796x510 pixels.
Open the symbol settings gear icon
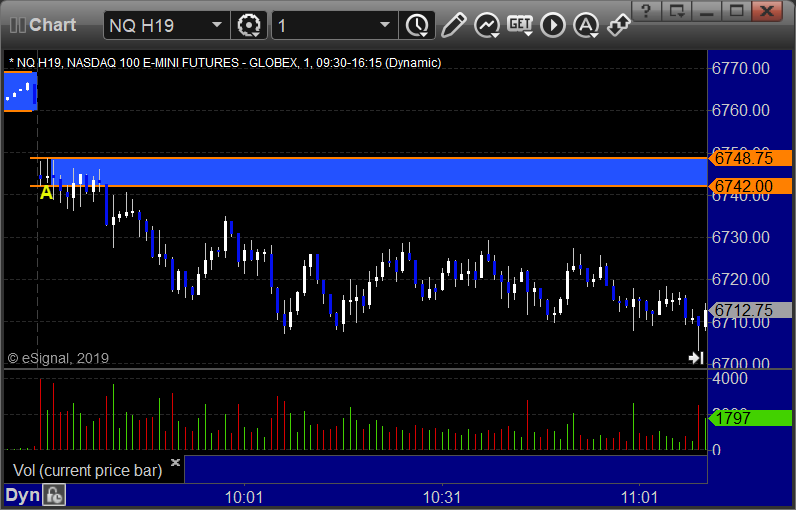(x=249, y=25)
